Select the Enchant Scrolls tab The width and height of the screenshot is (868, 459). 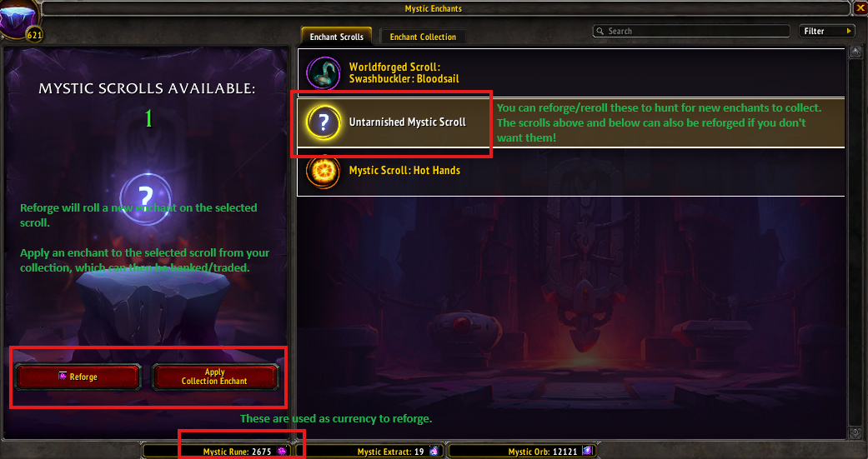click(x=337, y=37)
